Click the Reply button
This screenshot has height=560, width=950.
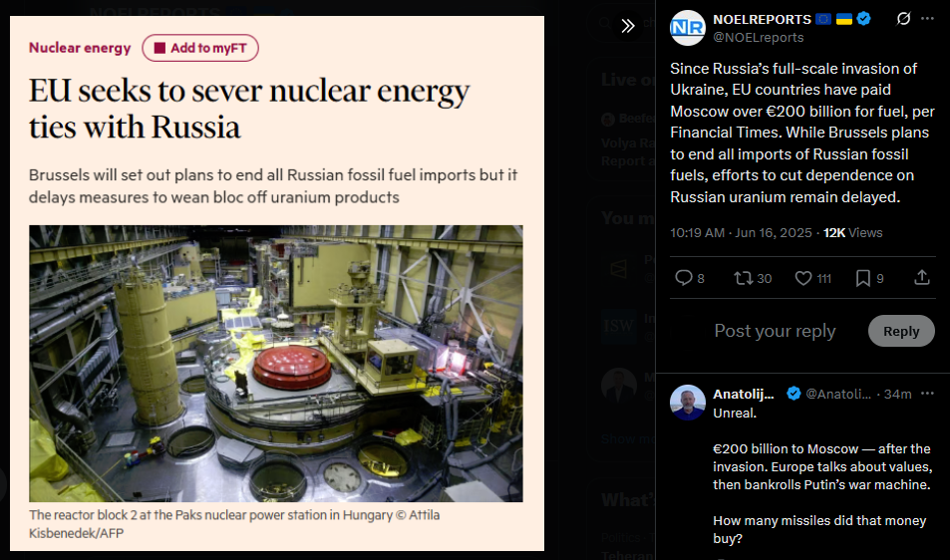point(901,331)
